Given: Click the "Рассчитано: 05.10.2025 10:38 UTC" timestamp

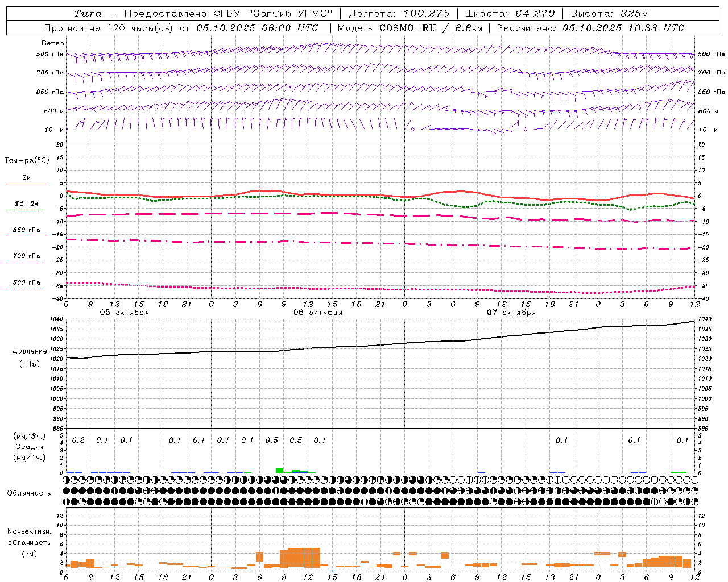Looking at the screenshot, I should (590, 28).
